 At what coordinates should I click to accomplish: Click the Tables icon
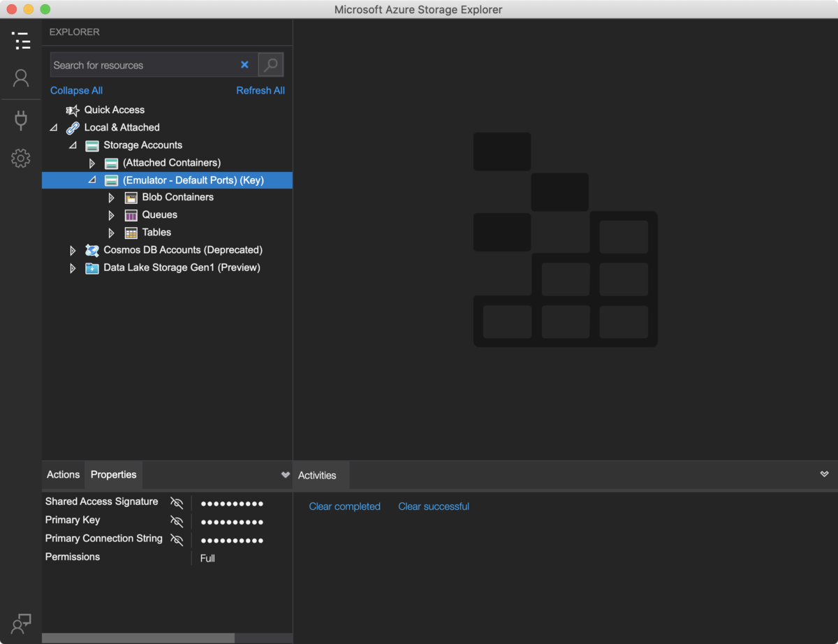click(x=131, y=233)
